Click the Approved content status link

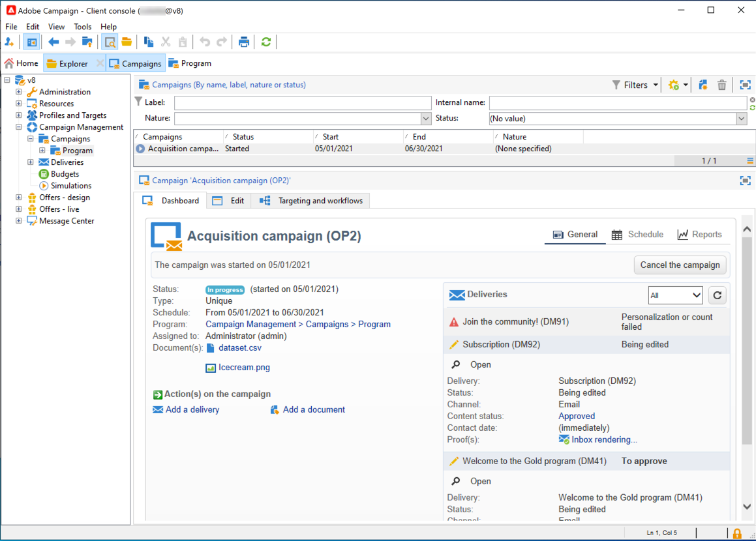tap(577, 417)
